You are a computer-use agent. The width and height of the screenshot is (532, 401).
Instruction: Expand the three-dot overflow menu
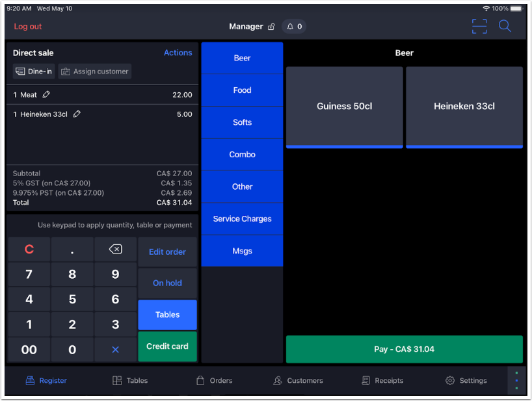[516, 380]
